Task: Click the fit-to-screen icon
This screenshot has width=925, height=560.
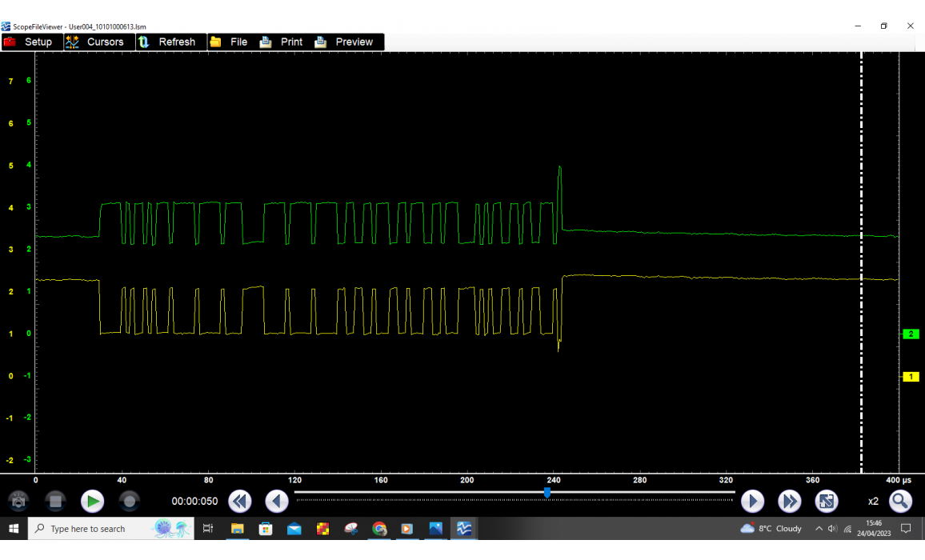Action: [827, 501]
